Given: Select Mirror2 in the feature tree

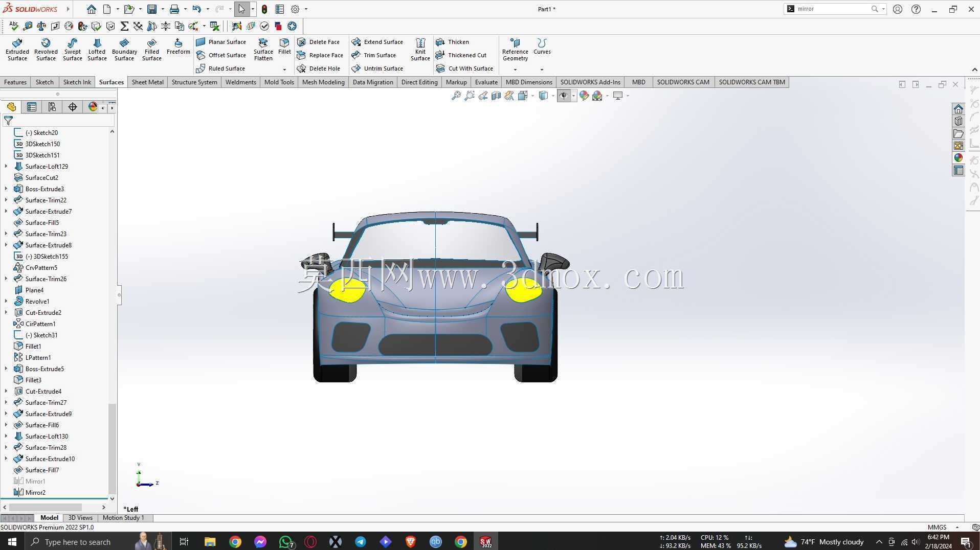Looking at the screenshot, I should point(35,493).
